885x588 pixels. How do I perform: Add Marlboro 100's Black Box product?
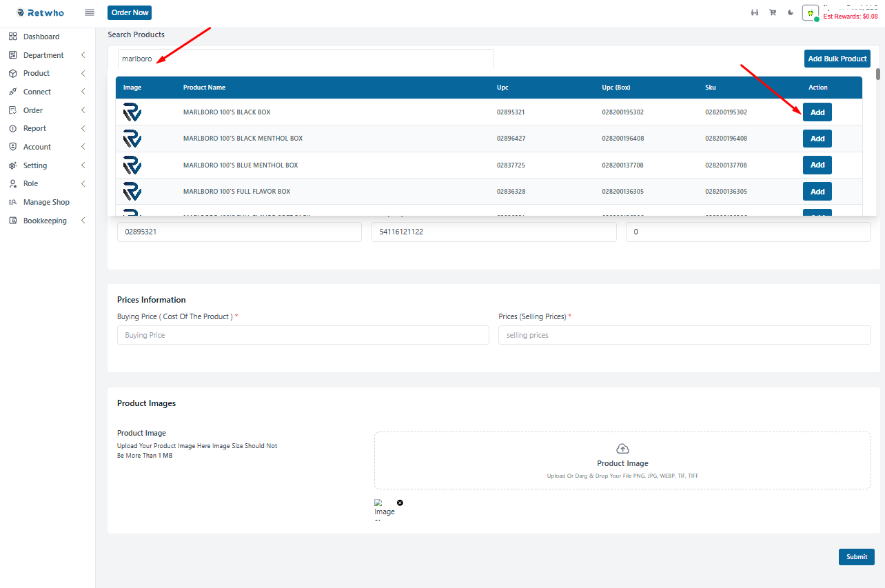click(x=817, y=112)
